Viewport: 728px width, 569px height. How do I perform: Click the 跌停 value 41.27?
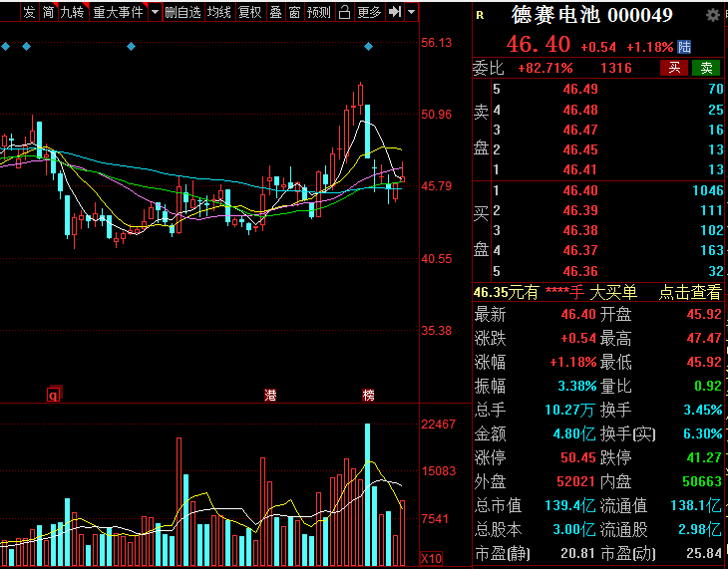click(704, 458)
